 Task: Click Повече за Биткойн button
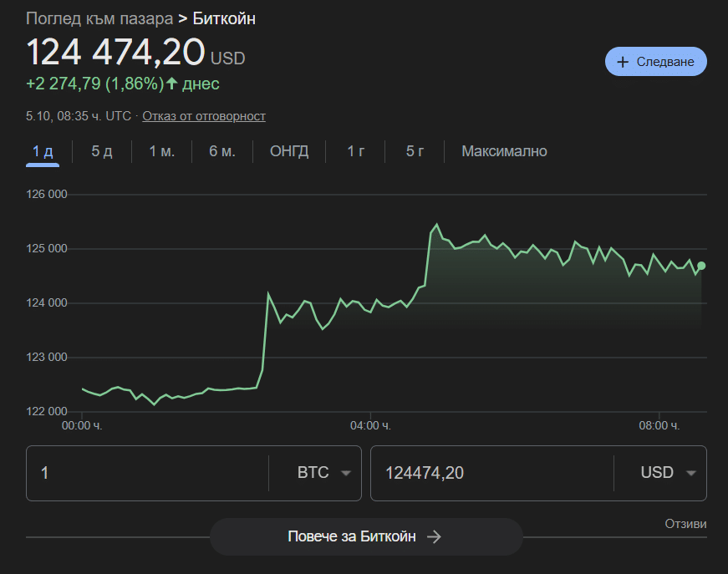[x=366, y=536]
